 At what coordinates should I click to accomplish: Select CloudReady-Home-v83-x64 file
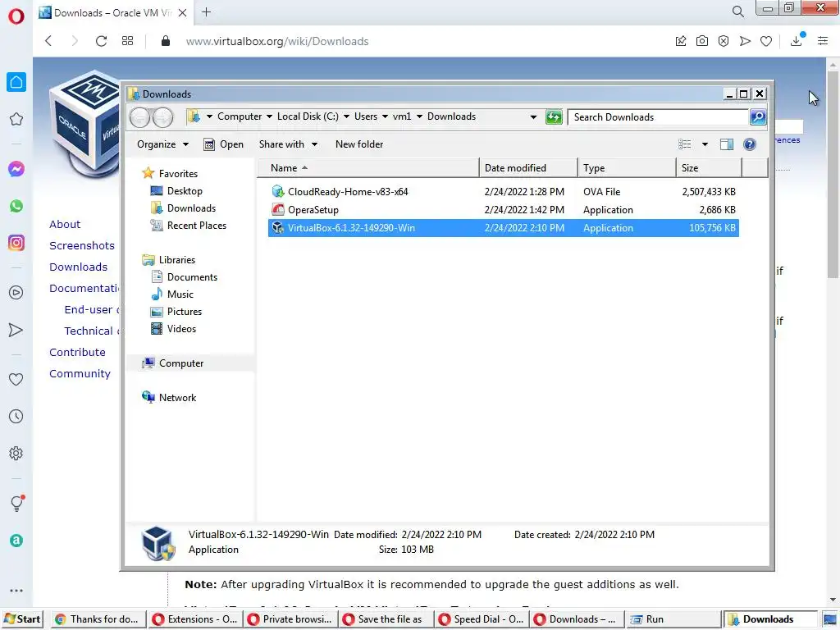coord(503,192)
